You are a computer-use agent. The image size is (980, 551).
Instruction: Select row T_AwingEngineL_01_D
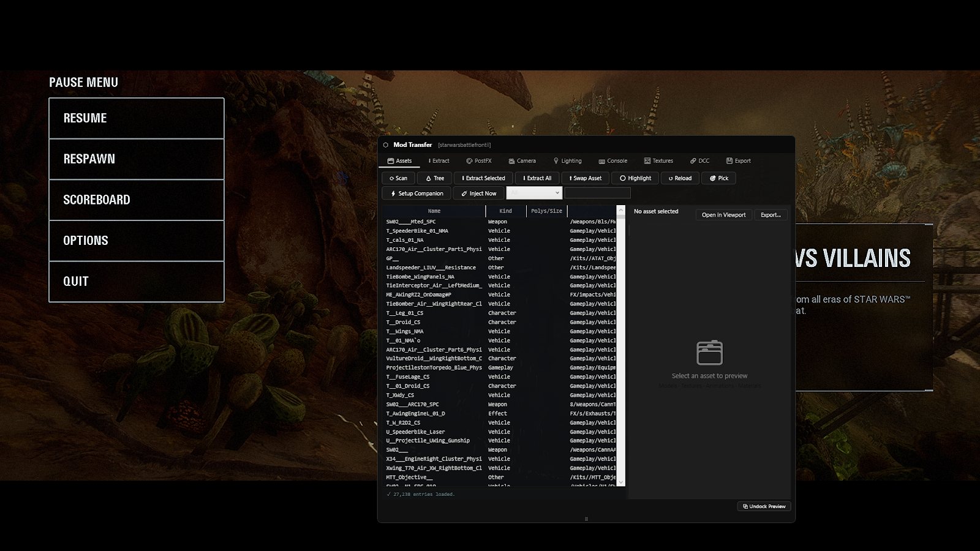(x=500, y=413)
